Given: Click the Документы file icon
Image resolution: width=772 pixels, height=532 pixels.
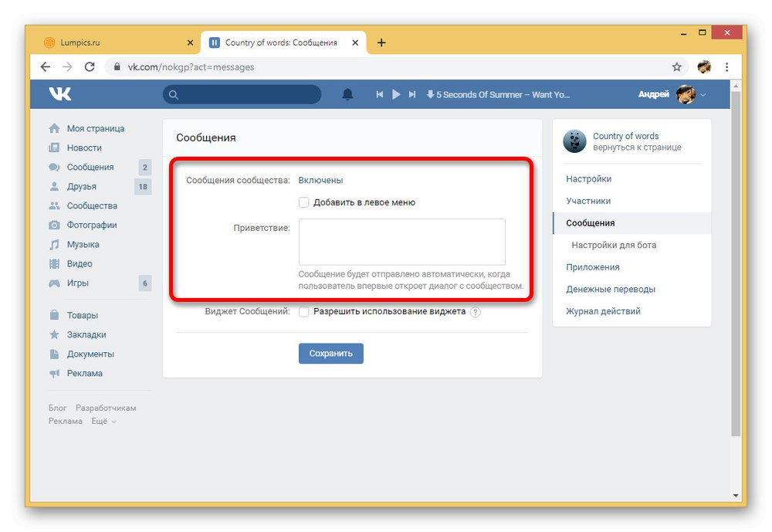Looking at the screenshot, I should [54, 354].
